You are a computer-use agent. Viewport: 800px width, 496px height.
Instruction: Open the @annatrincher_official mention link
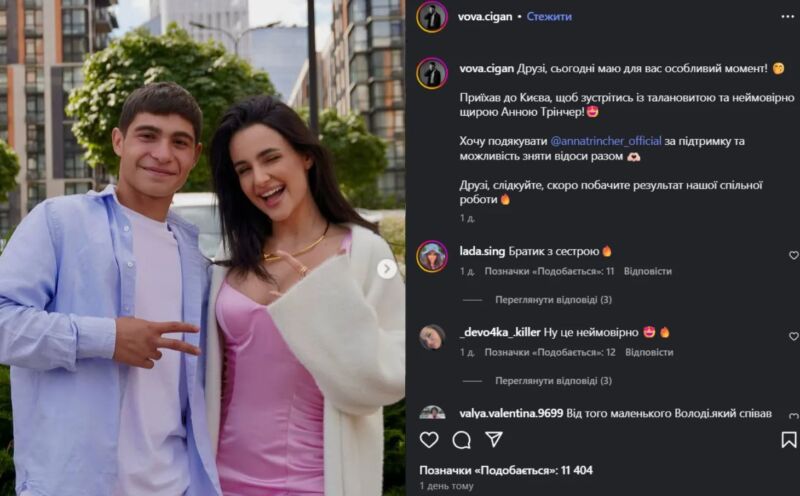(x=606, y=141)
